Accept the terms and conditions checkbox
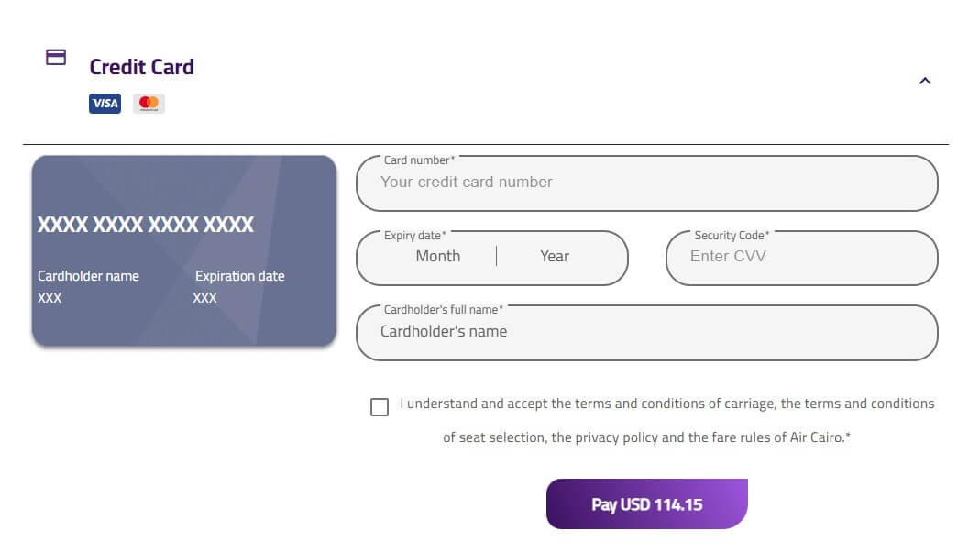This screenshot has width=980, height=542. [380, 407]
